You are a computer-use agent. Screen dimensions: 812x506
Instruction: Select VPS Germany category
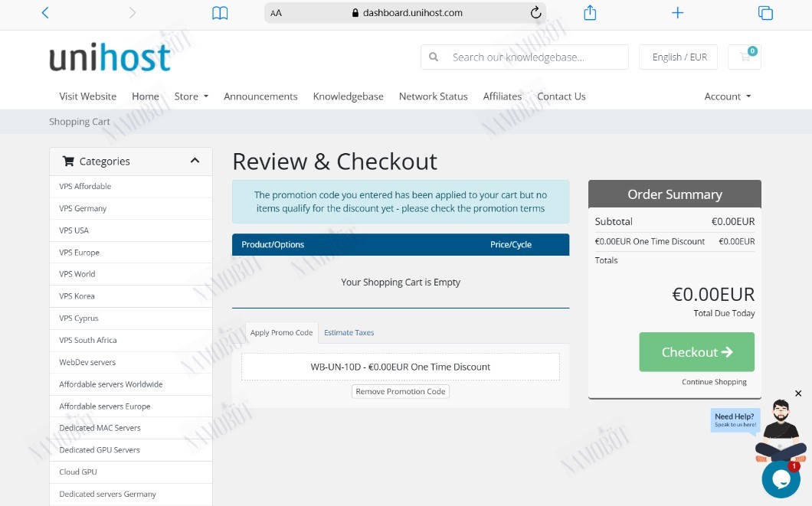131,208
